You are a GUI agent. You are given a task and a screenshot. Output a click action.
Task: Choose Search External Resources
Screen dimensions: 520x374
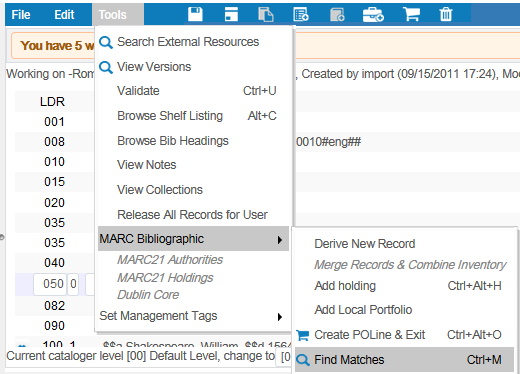tap(188, 42)
